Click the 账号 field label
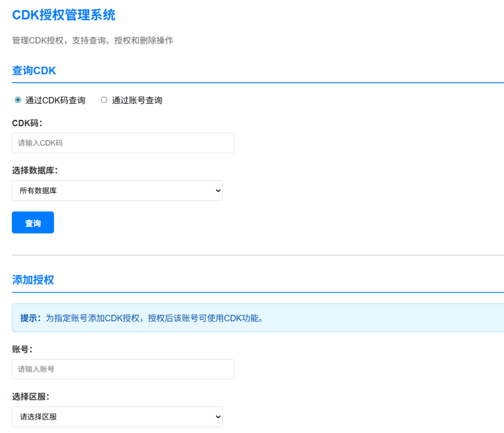 pos(22,349)
